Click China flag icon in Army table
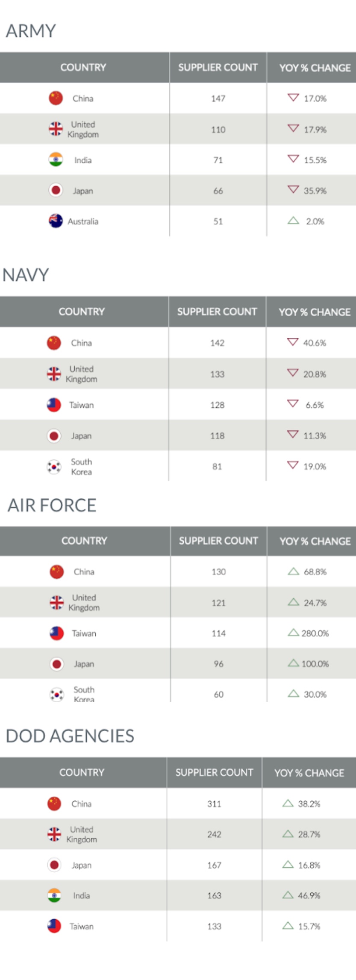 tap(56, 98)
